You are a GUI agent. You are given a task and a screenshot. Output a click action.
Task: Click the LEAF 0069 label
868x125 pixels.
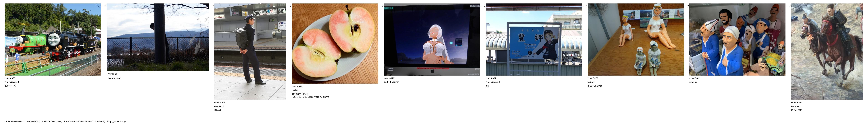click(219, 102)
